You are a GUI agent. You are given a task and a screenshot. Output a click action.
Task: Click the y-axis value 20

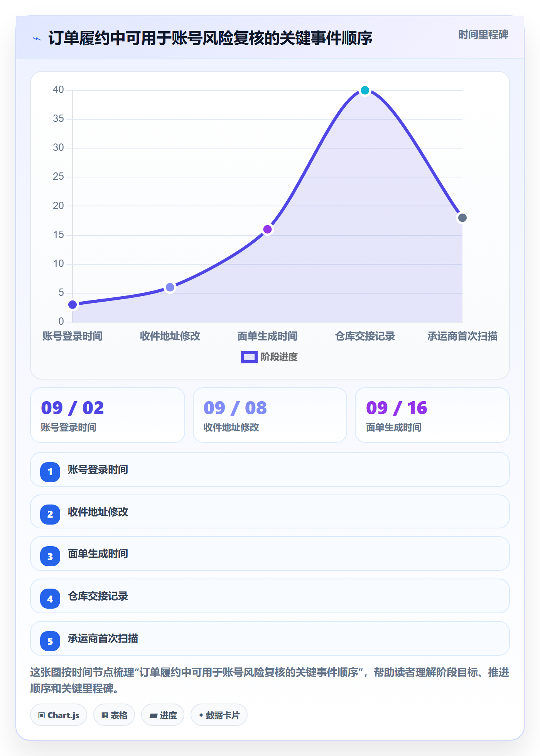[x=59, y=206]
